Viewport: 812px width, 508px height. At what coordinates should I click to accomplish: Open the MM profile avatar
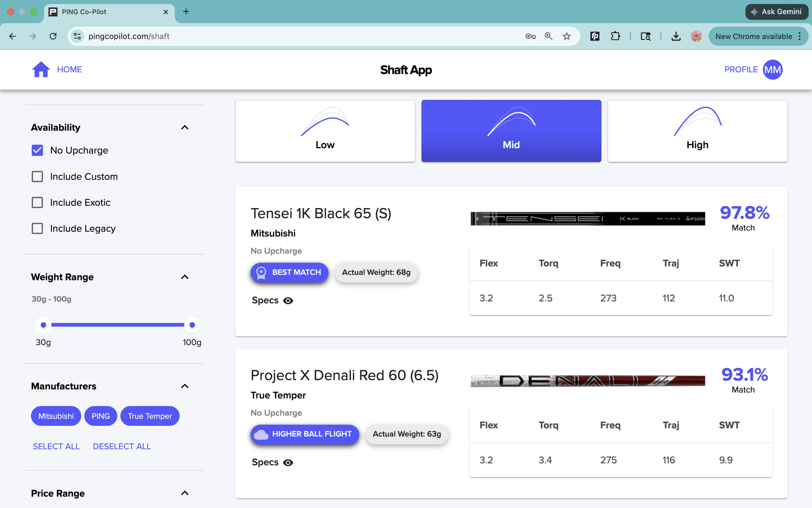tap(772, 70)
